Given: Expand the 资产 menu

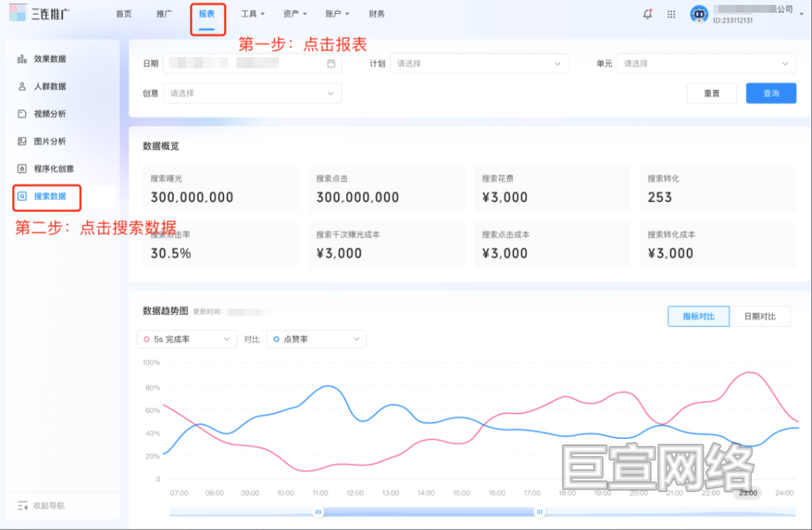Looking at the screenshot, I should tap(295, 14).
